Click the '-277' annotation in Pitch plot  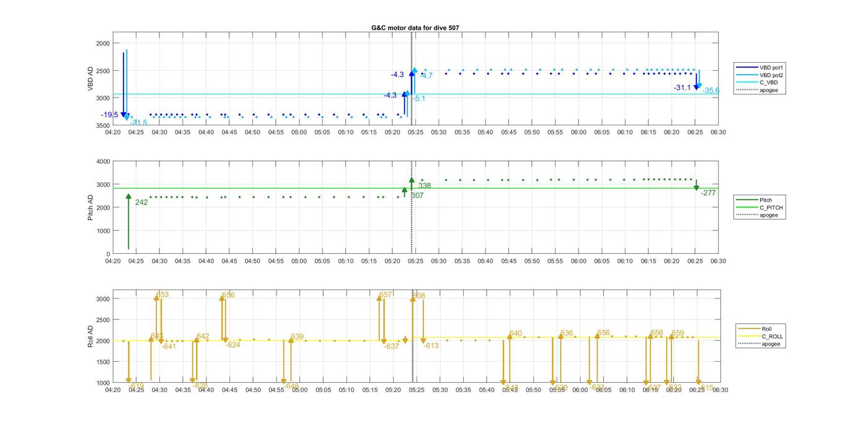(x=708, y=194)
